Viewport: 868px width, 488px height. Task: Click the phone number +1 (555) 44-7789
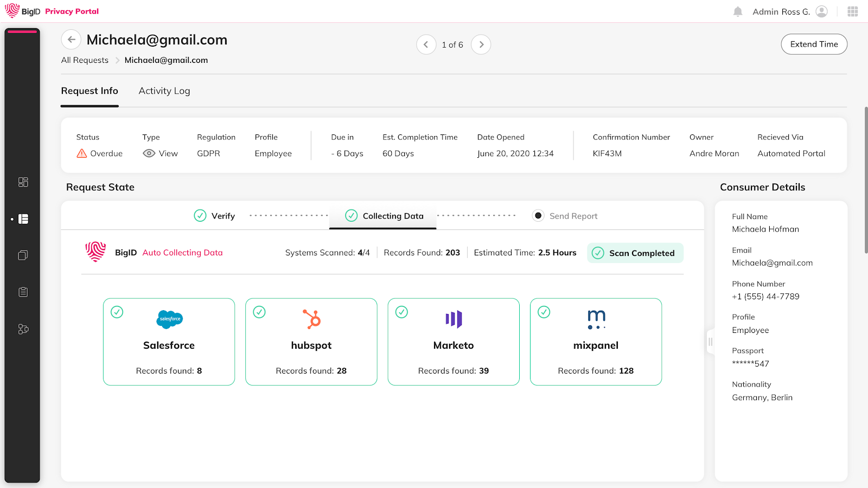(765, 297)
